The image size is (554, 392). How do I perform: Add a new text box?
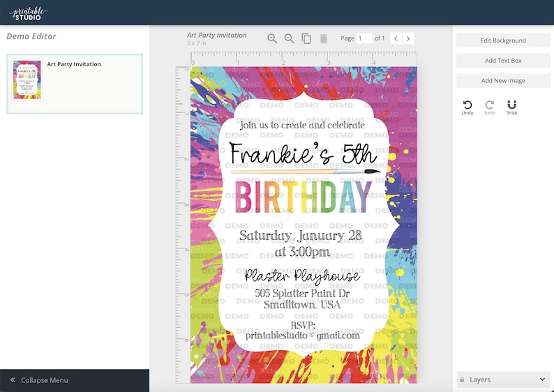tap(503, 61)
